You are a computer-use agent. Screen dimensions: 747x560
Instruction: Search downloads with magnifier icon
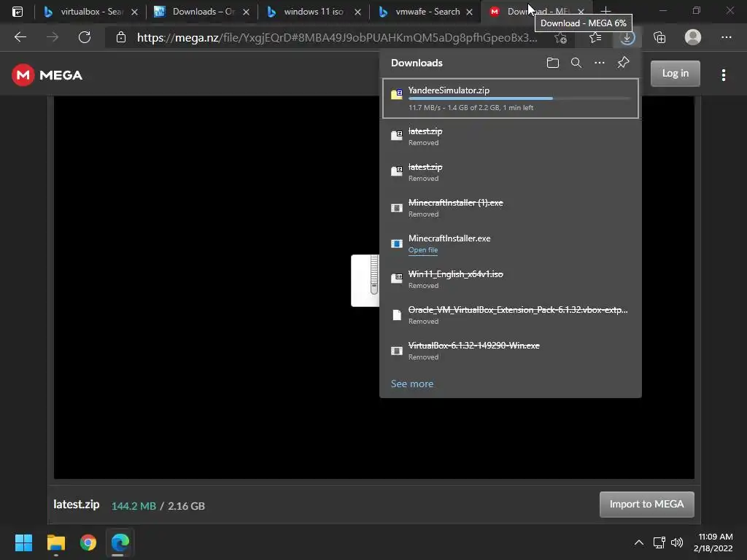(x=576, y=63)
